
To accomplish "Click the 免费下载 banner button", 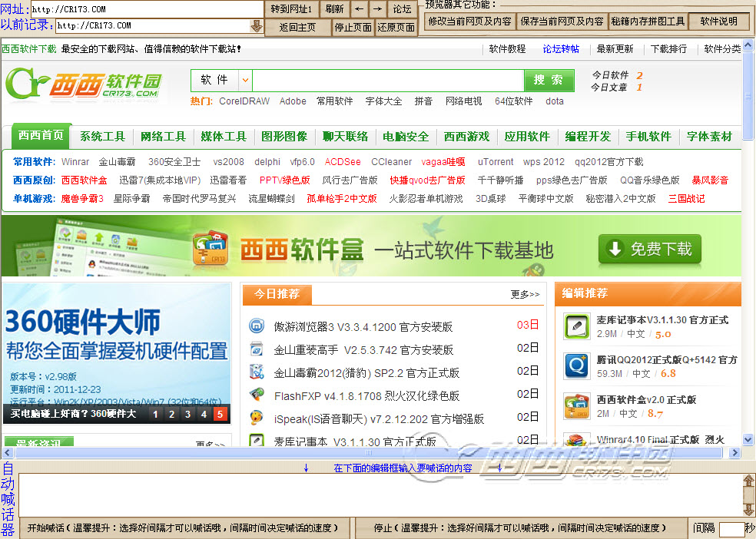I will (x=649, y=249).
